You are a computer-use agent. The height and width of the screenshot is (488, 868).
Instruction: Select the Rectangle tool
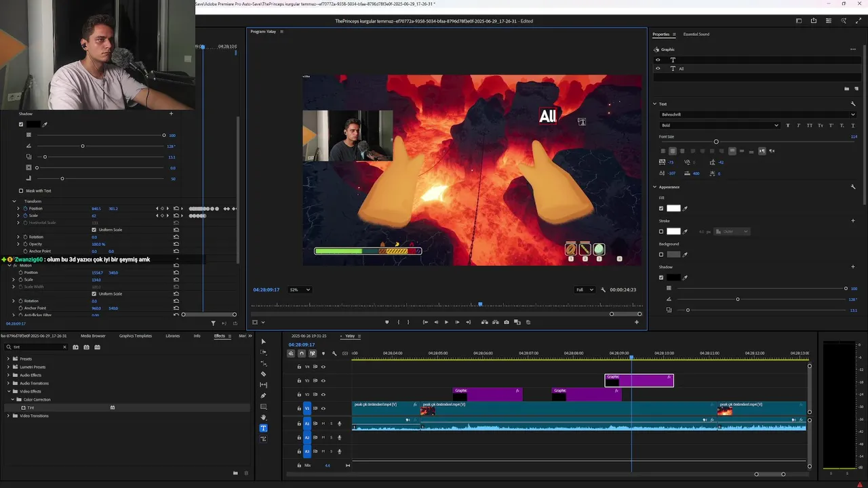coord(264,407)
